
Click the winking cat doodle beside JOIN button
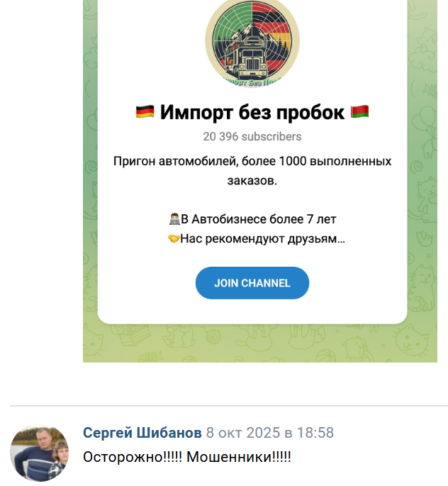coord(422,277)
